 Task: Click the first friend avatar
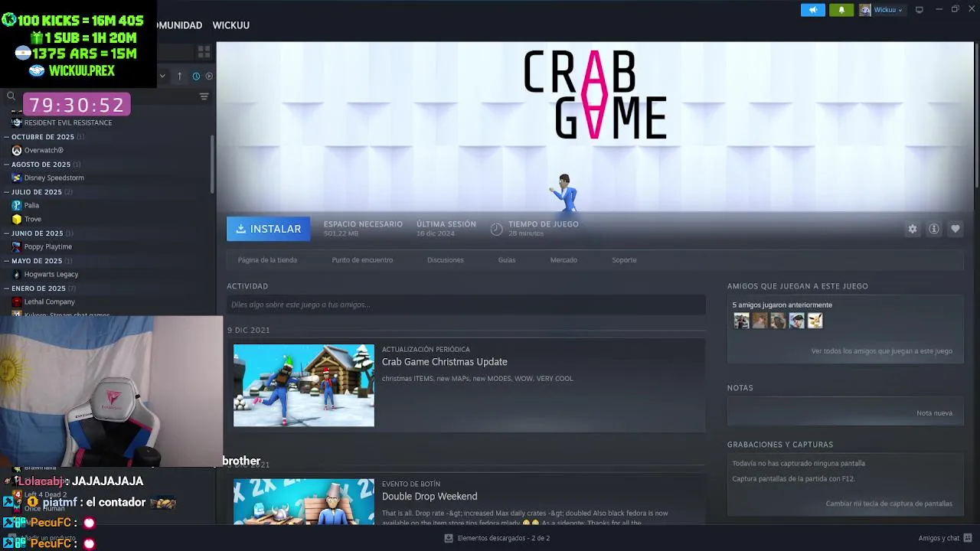coord(741,321)
